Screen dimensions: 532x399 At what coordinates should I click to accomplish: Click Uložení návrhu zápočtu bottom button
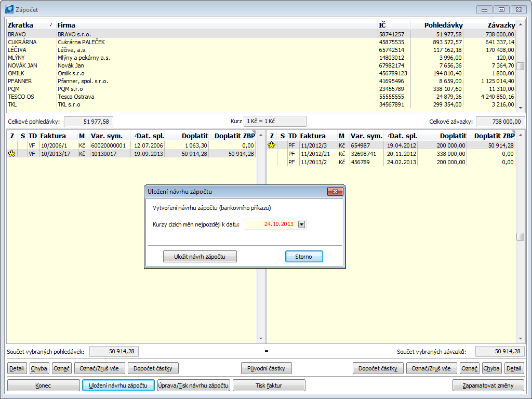click(x=118, y=385)
